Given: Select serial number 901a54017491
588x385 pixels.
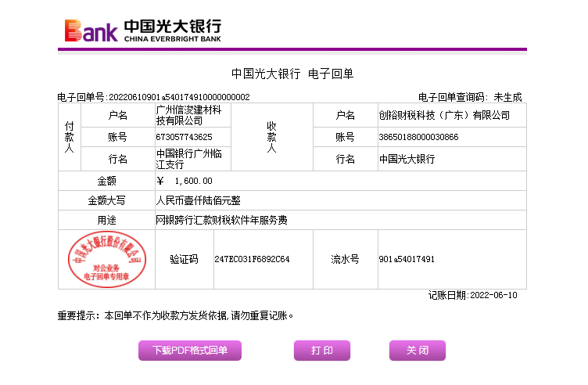Looking at the screenshot, I should click(407, 259).
